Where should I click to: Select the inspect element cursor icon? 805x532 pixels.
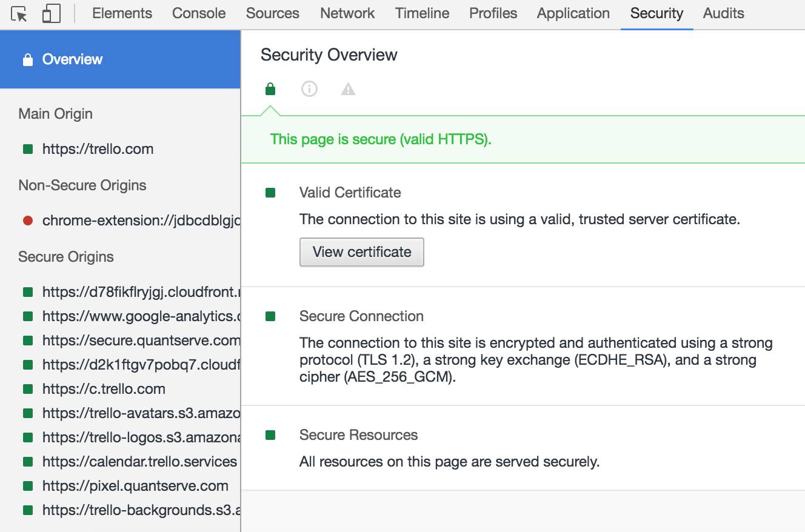tap(19, 14)
